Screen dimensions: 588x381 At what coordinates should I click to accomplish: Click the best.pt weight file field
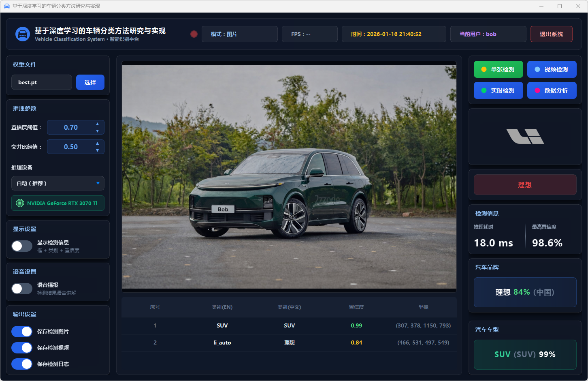coord(42,82)
